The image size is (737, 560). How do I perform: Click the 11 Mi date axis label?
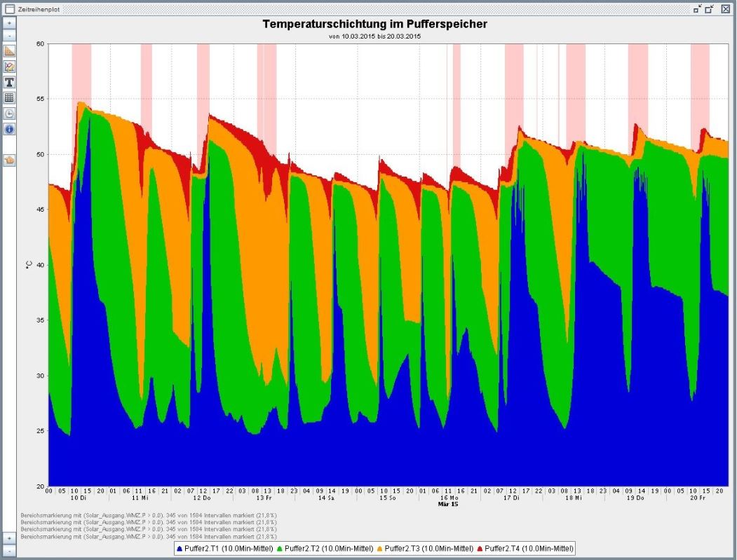(x=140, y=498)
